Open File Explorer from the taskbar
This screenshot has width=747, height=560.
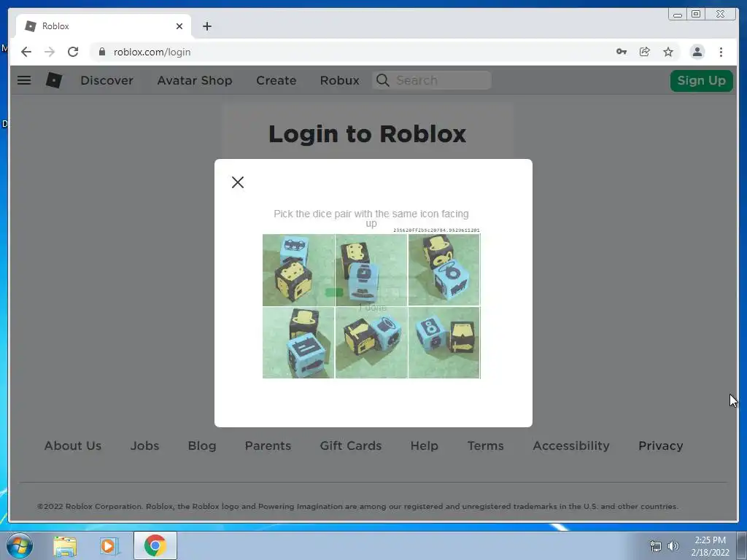65,545
